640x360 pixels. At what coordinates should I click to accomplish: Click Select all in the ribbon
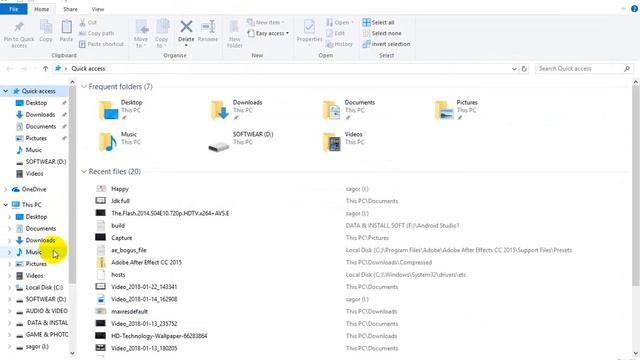click(378, 22)
